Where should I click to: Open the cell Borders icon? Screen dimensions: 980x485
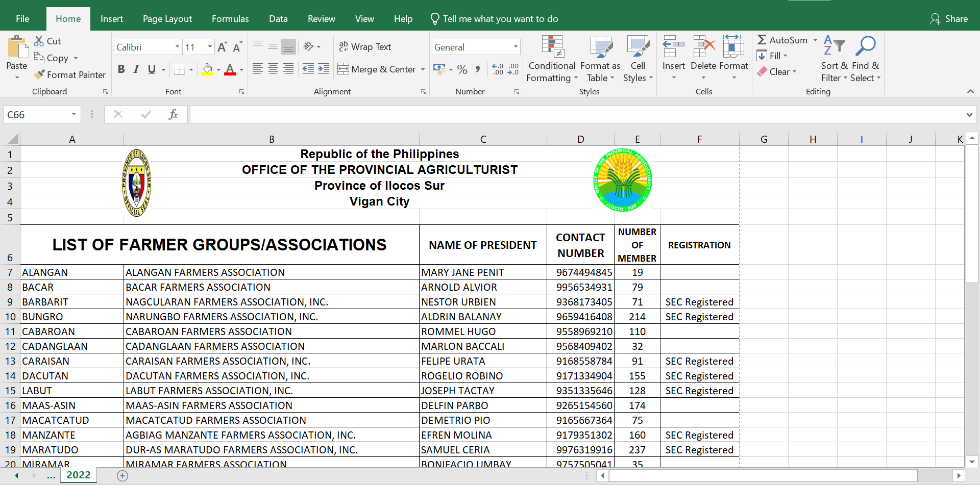pos(179,69)
